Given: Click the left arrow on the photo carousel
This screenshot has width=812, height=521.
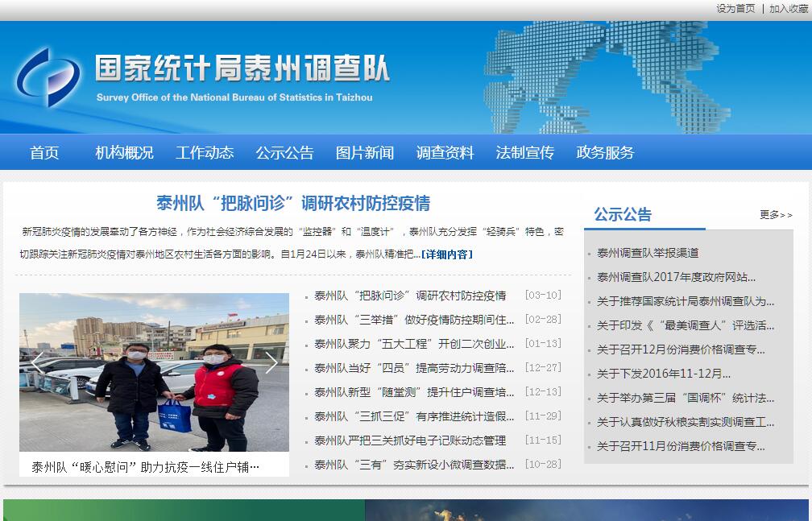Looking at the screenshot, I should [36, 363].
